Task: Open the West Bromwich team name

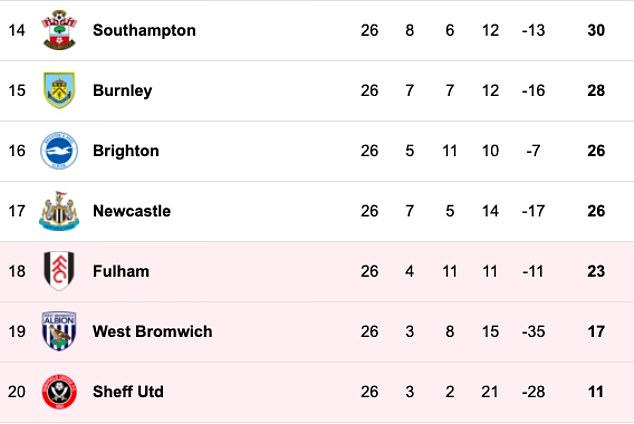Action: pos(152,331)
